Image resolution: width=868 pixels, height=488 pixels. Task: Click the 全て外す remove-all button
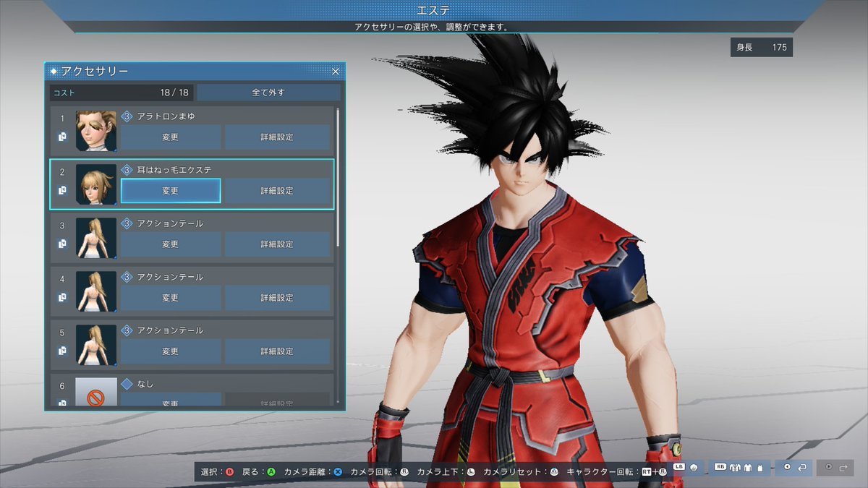click(x=268, y=93)
